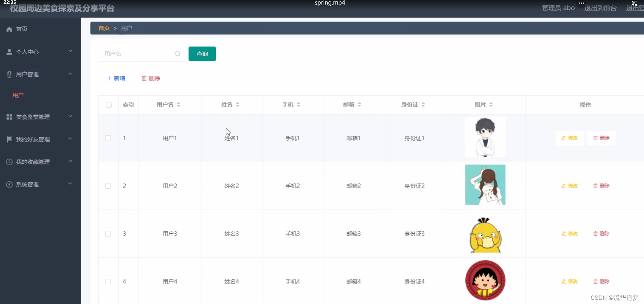Screen dimensions: 644x304
Task: Sort by the 用户名 column arrows
Action: pos(179,104)
